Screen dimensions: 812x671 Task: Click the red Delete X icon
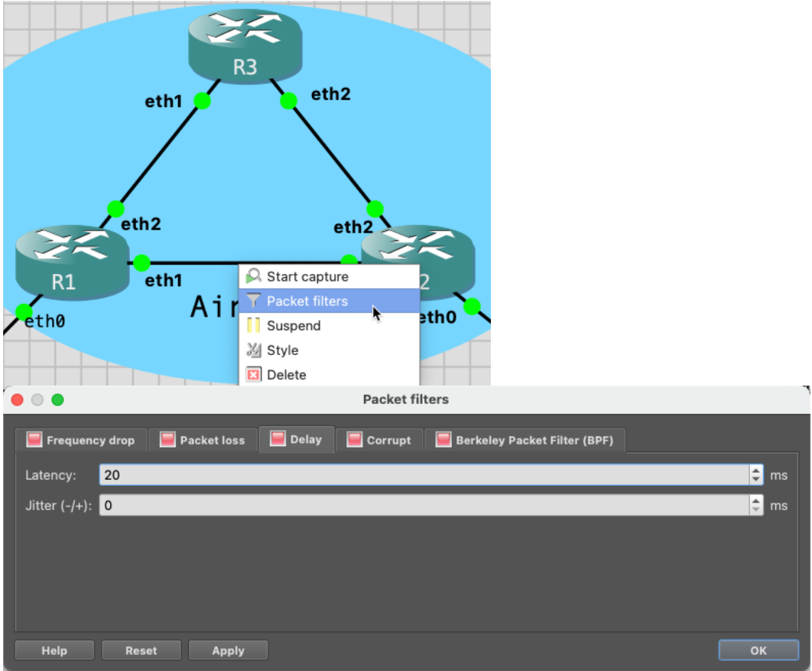pos(254,375)
